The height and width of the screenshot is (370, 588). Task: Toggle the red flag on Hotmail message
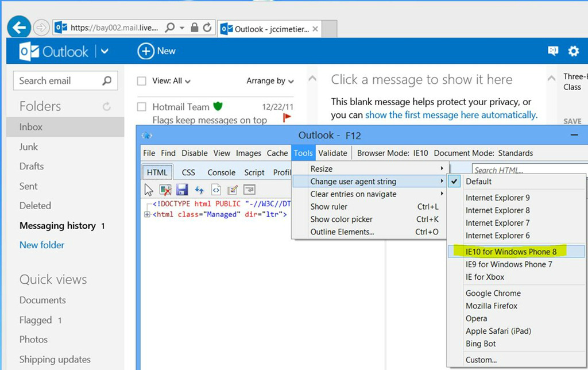tap(287, 118)
